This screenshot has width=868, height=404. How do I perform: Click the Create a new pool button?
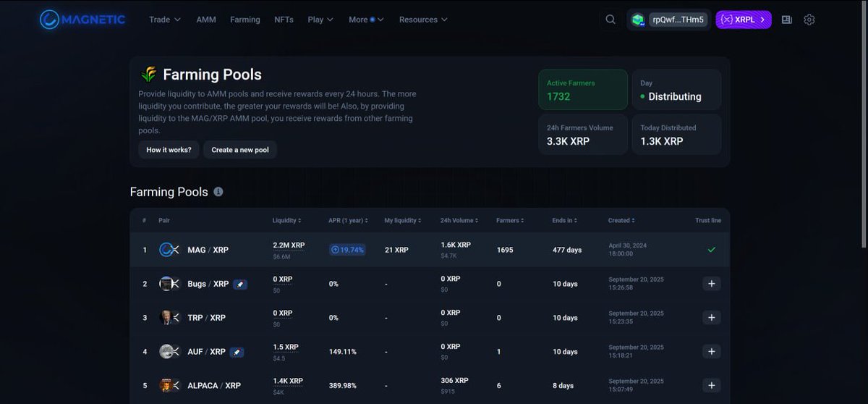pos(240,150)
